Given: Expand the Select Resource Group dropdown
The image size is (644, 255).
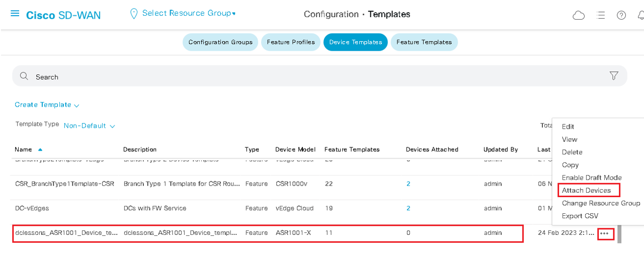Looking at the screenshot, I should point(189,13).
